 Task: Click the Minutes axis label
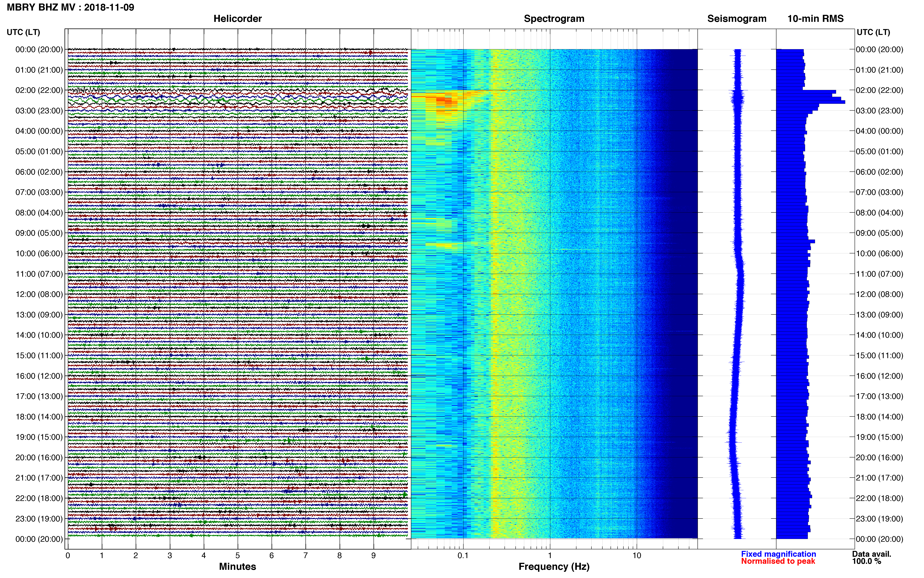pos(238,566)
